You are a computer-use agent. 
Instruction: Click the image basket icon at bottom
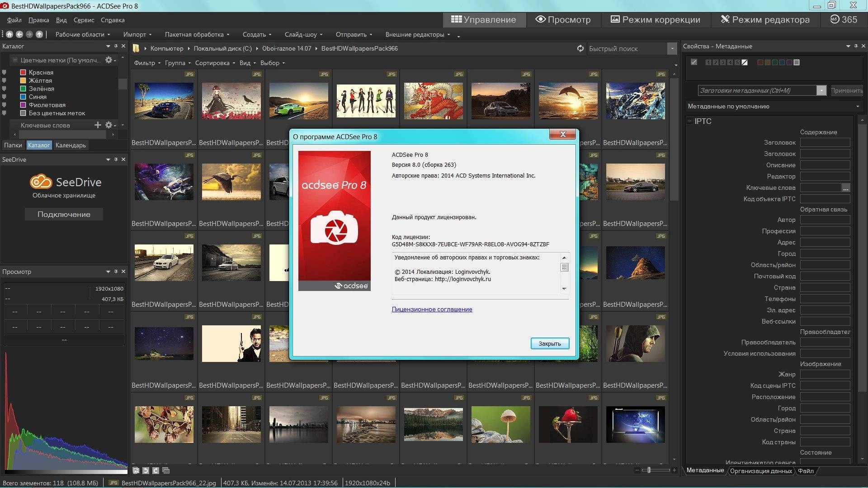(166, 470)
